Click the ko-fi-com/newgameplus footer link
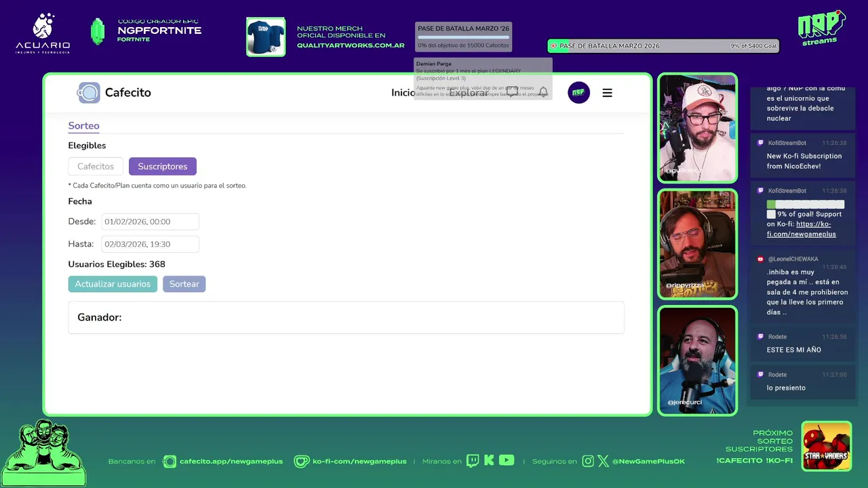The image size is (868, 488). (x=359, y=462)
